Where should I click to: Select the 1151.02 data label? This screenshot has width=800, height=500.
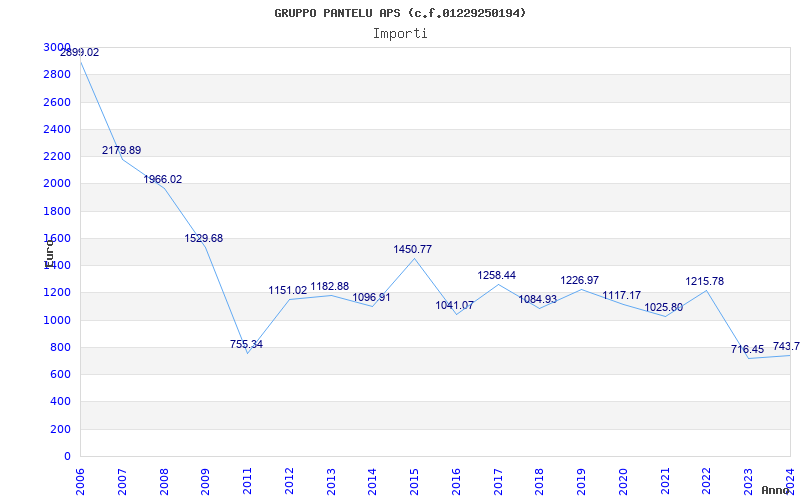point(288,290)
